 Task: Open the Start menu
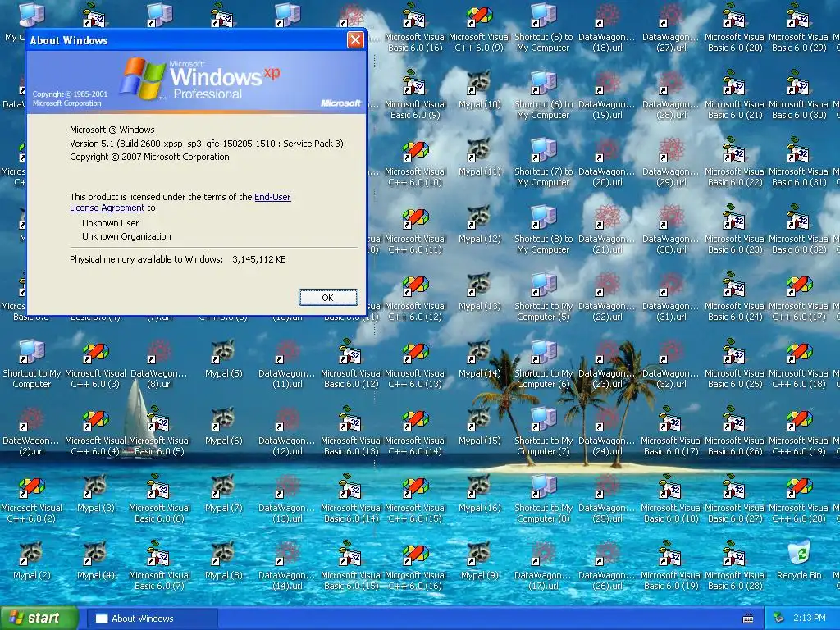tap(38, 619)
